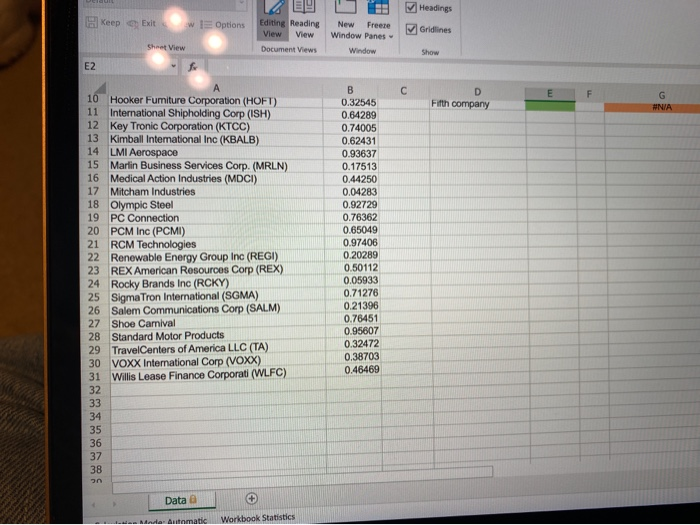Viewport: 700px width, 525px height.
Task: Select cell Renewable Energy Group Inc (REGI)
Action: pos(217,257)
